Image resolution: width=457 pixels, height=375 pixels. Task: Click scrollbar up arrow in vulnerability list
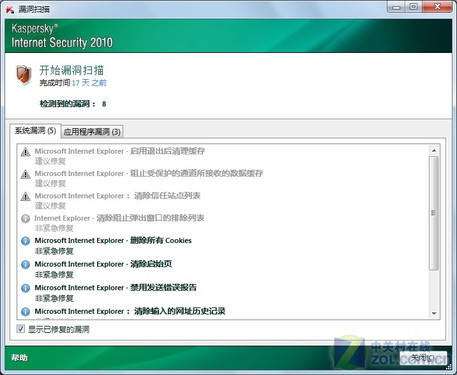(x=434, y=151)
